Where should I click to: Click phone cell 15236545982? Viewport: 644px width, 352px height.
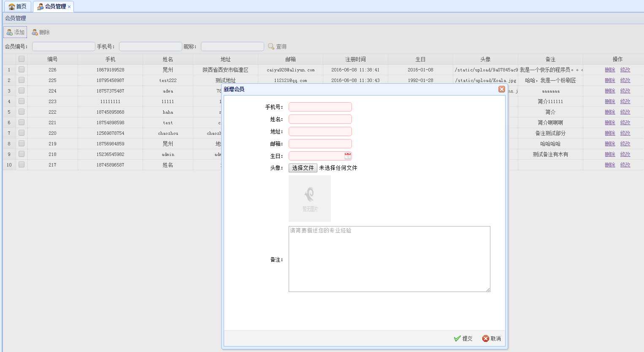tap(110, 154)
